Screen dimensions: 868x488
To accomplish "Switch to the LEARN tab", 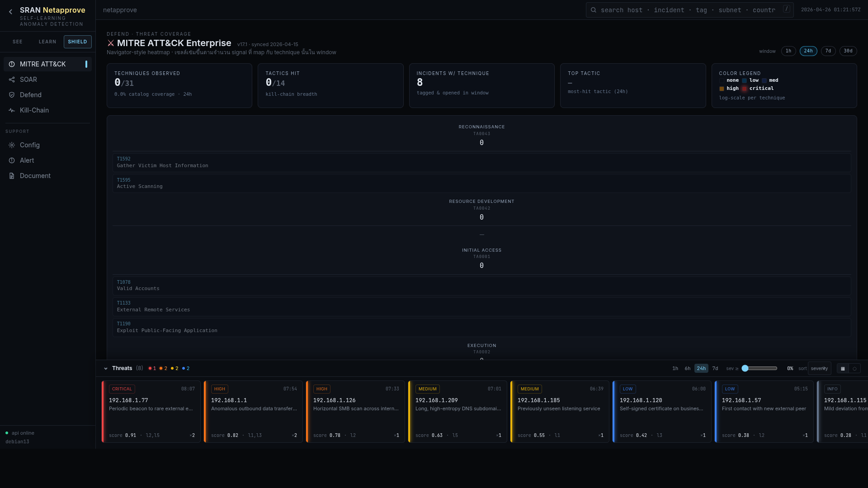I will click(x=47, y=42).
